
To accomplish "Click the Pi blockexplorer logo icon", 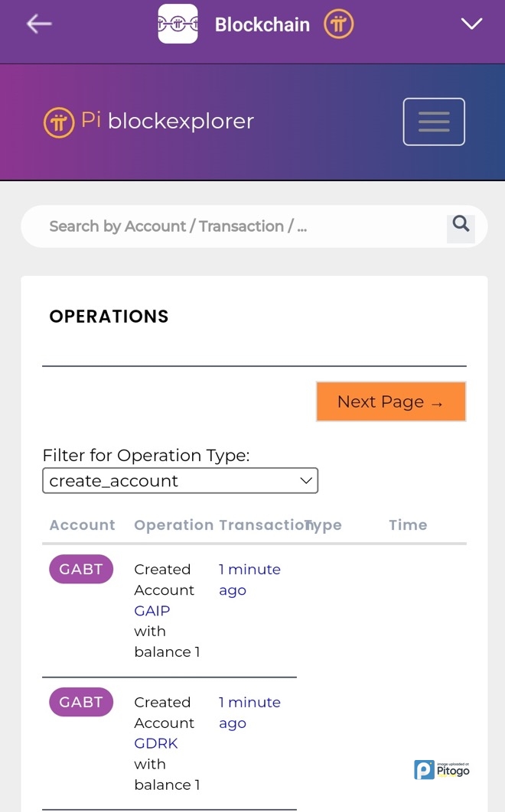I will (58, 122).
